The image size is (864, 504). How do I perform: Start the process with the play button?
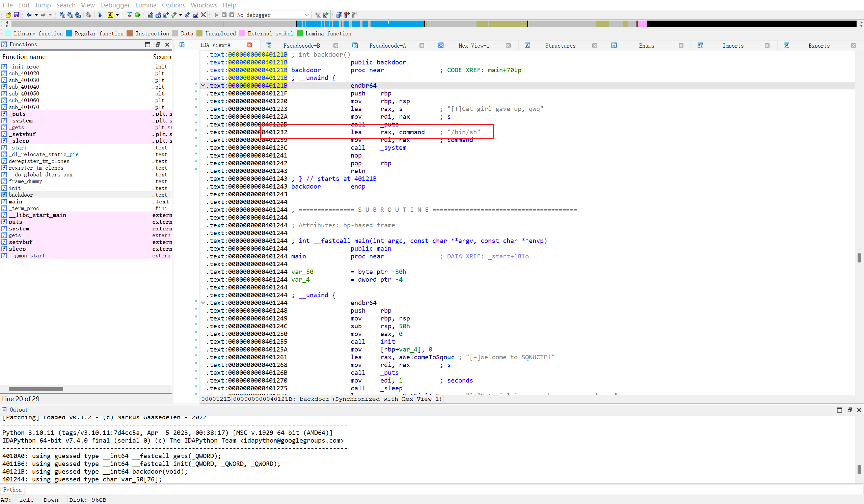[216, 15]
